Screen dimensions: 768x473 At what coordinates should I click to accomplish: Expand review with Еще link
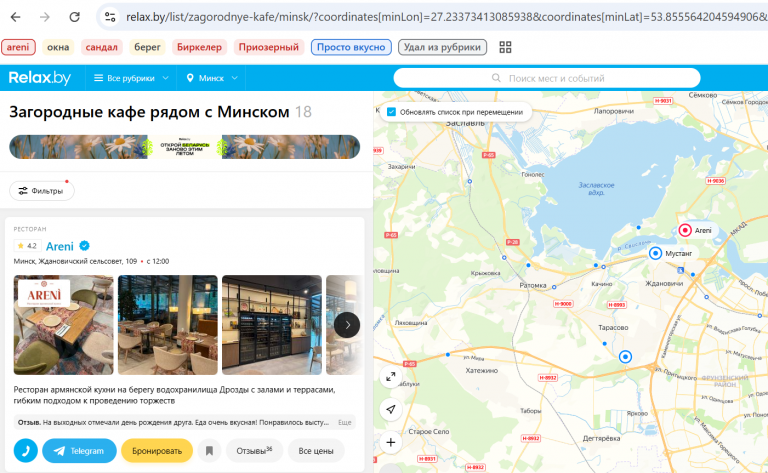(x=344, y=422)
